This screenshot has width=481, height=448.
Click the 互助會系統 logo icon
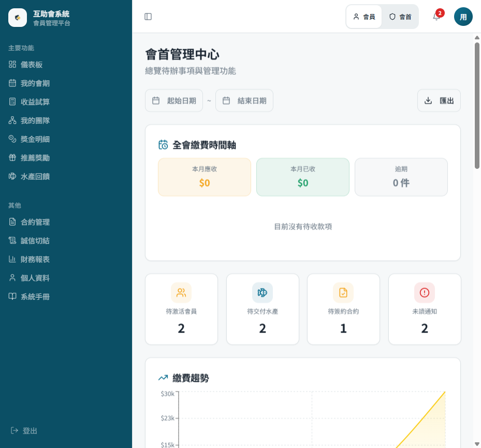[x=18, y=18]
